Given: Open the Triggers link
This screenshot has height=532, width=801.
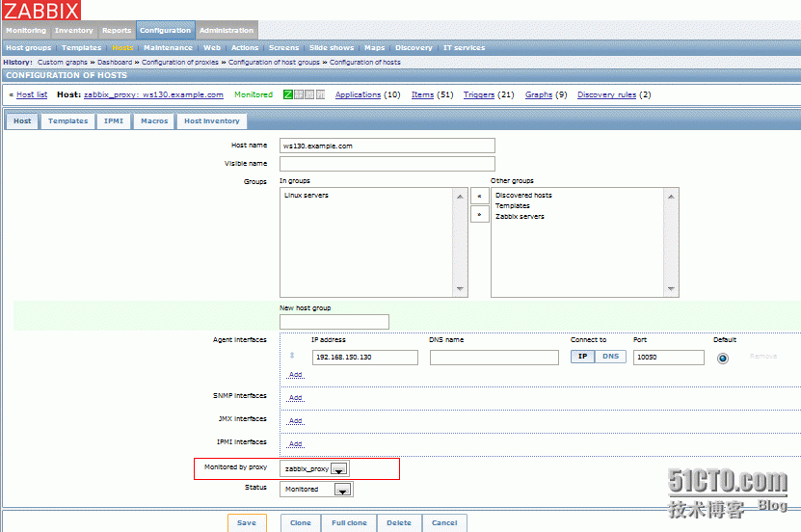Looking at the screenshot, I should coord(479,94).
